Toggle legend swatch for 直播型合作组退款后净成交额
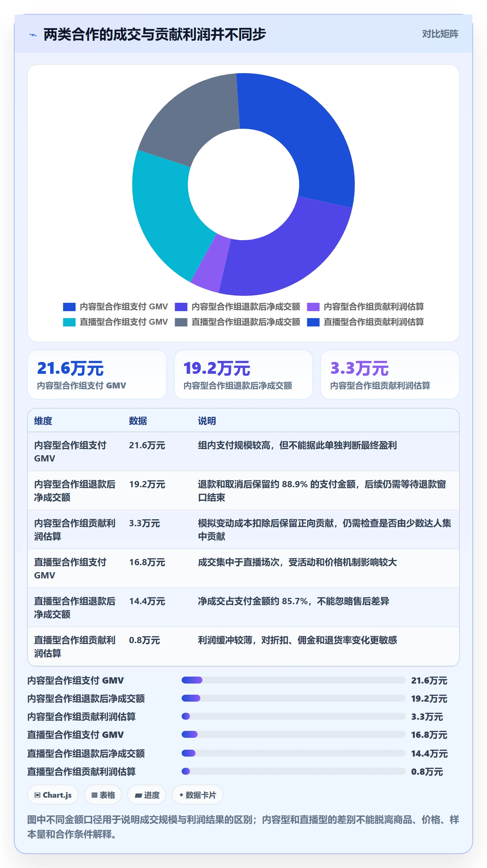 tap(181, 322)
